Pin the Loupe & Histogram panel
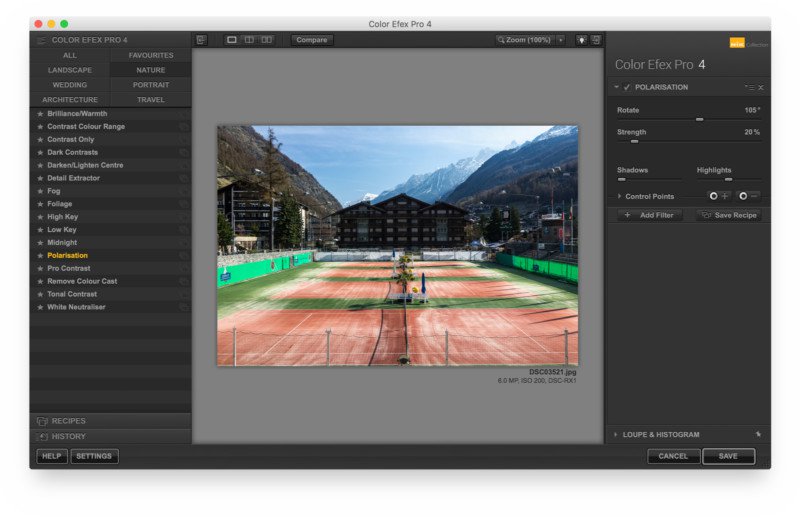This screenshot has height=517, width=800. [x=758, y=434]
